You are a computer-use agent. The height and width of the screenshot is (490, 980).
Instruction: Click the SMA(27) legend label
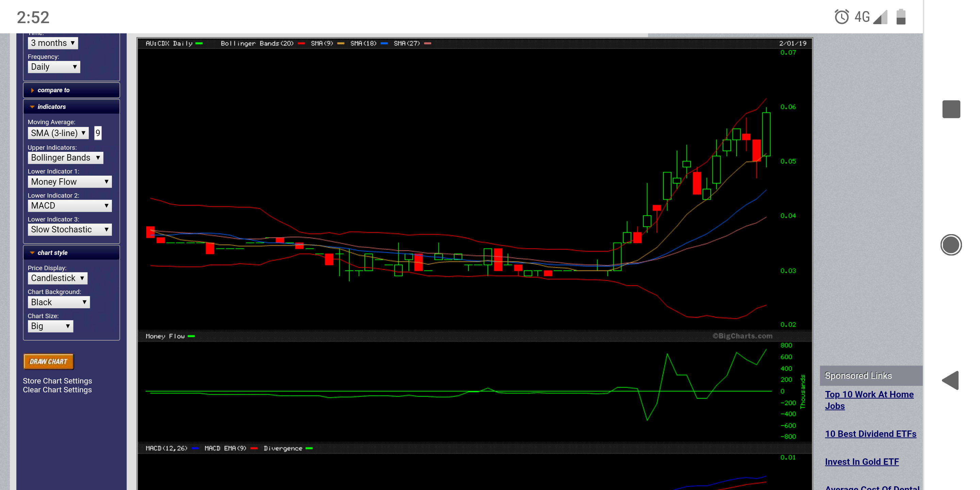coord(407,44)
